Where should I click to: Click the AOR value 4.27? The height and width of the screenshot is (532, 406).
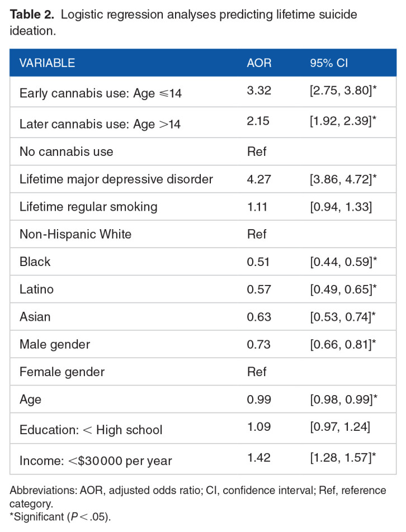[x=259, y=179]
